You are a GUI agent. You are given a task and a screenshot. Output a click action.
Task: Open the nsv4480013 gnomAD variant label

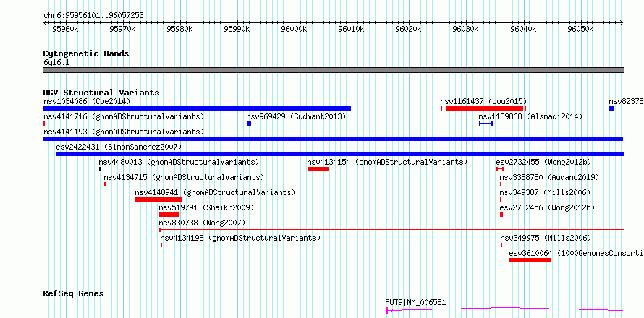pyautogui.click(x=179, y=162)
